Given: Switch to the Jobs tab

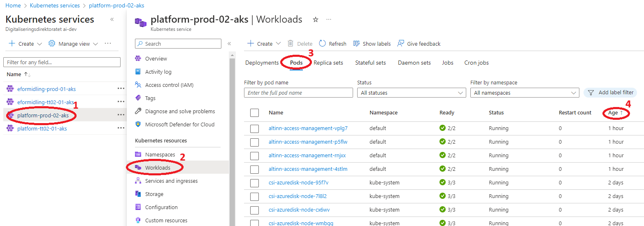Looking at the screenshot, I should (448, 63).
